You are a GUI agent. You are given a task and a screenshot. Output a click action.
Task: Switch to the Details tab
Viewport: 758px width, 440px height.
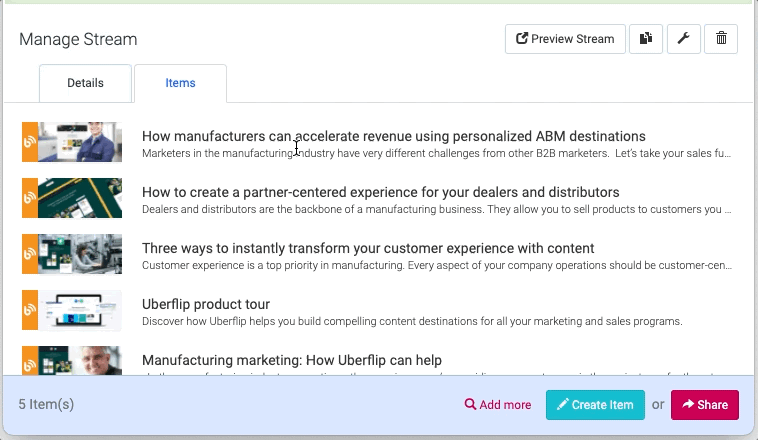click(85, 83)
